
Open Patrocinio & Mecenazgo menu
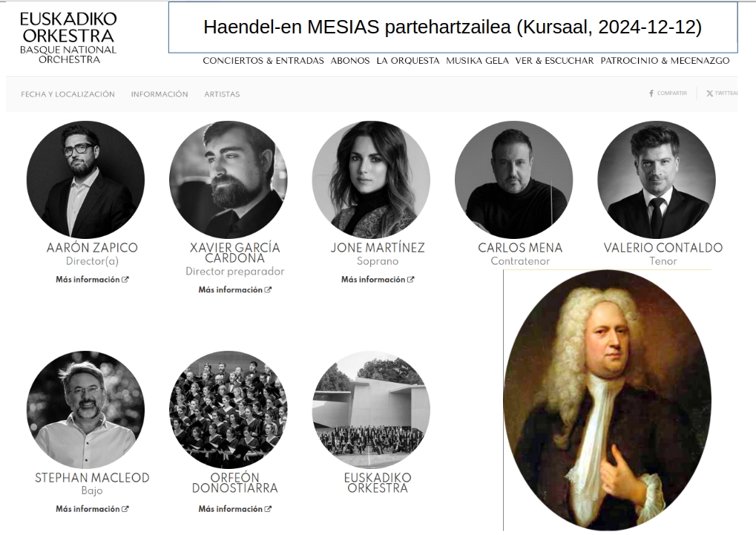click(x=665, y=61)
